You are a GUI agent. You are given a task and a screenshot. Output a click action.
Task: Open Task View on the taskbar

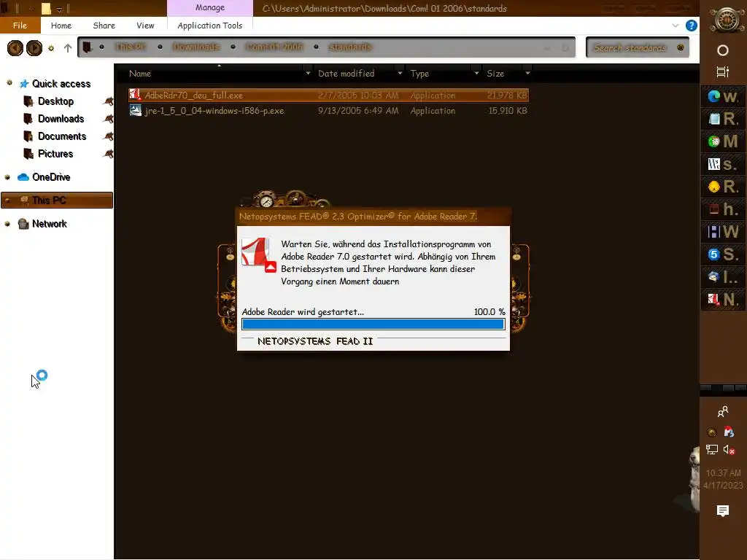tap(723, 72)
